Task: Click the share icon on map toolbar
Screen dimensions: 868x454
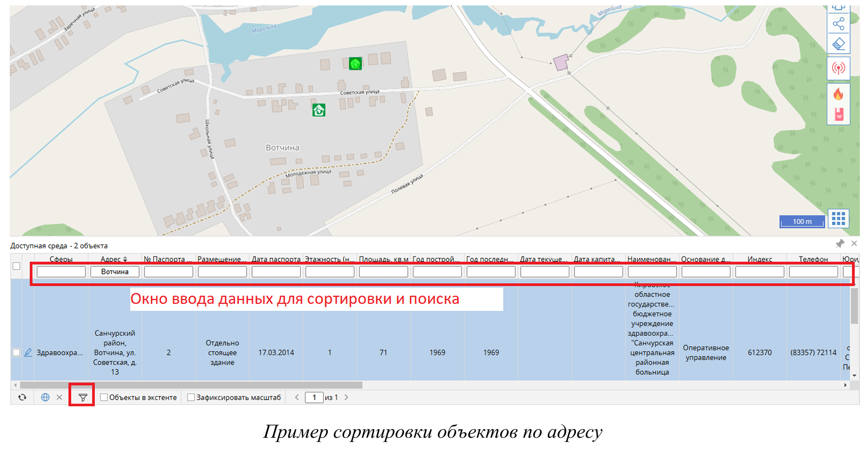Action: 838,24
